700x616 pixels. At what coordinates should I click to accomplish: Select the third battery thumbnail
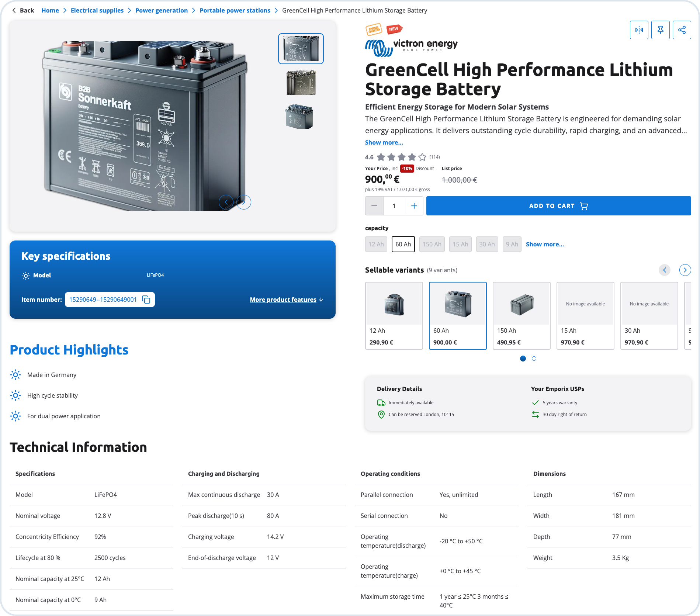(x=299, y=117)
